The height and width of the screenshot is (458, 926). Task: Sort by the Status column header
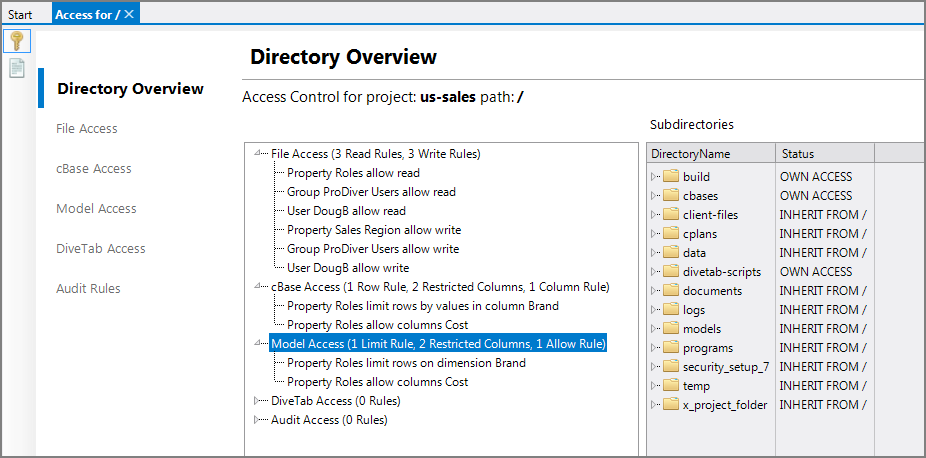coord(825,153)
